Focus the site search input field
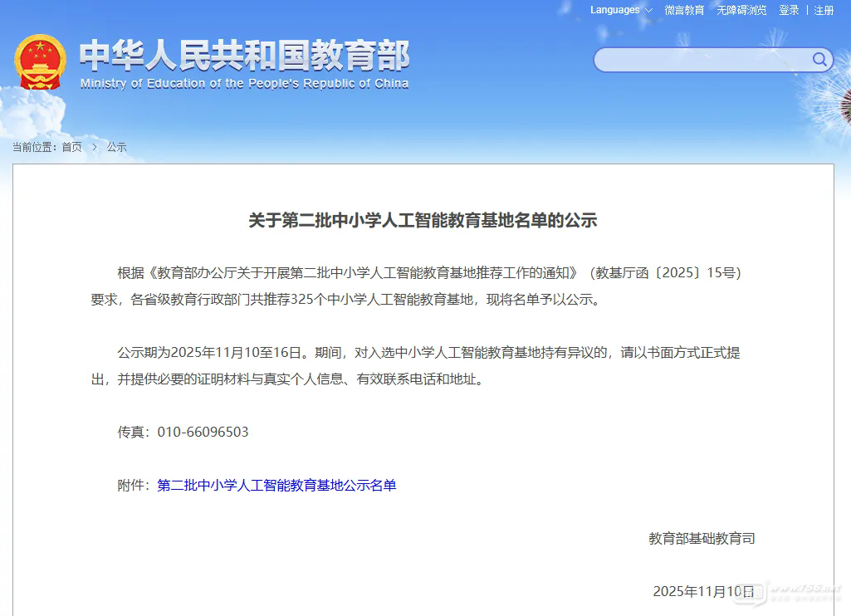 [703, 60]
